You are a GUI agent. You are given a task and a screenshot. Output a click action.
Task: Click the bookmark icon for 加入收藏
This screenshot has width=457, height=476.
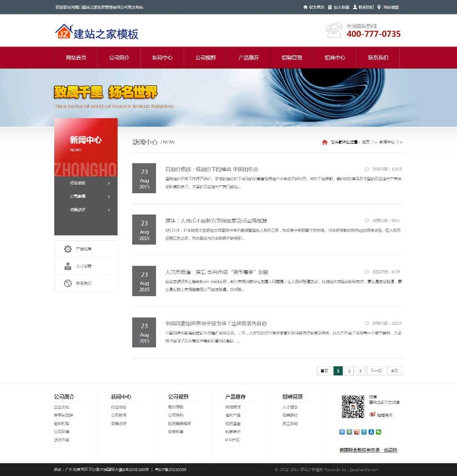click(x=330, y=7)
